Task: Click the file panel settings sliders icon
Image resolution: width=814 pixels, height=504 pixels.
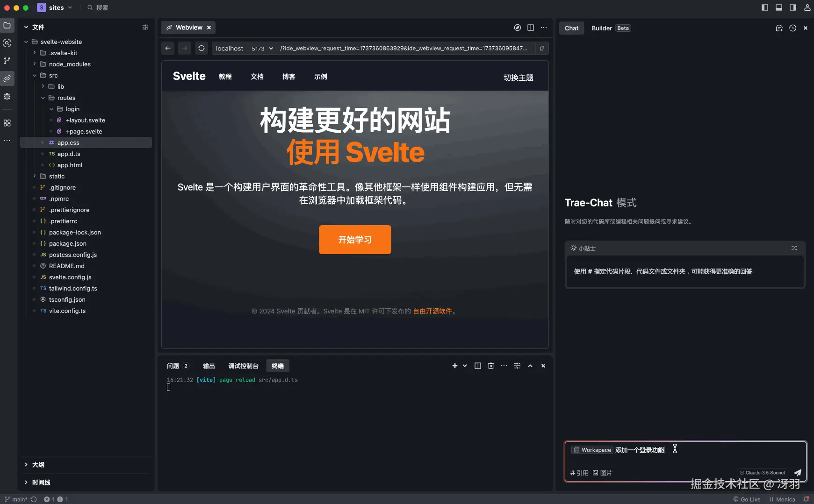Action: pyautogui.click(x=145, y=27)
